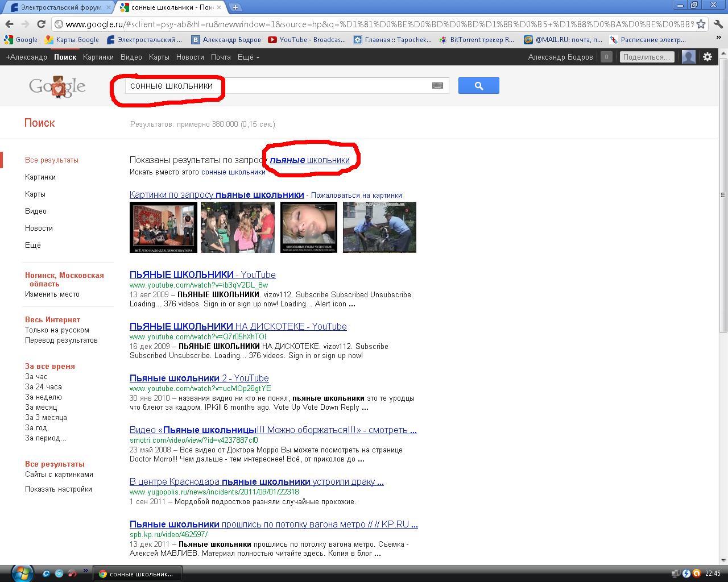
Task: Select Картинки in top Google bar
Action: 98,57
